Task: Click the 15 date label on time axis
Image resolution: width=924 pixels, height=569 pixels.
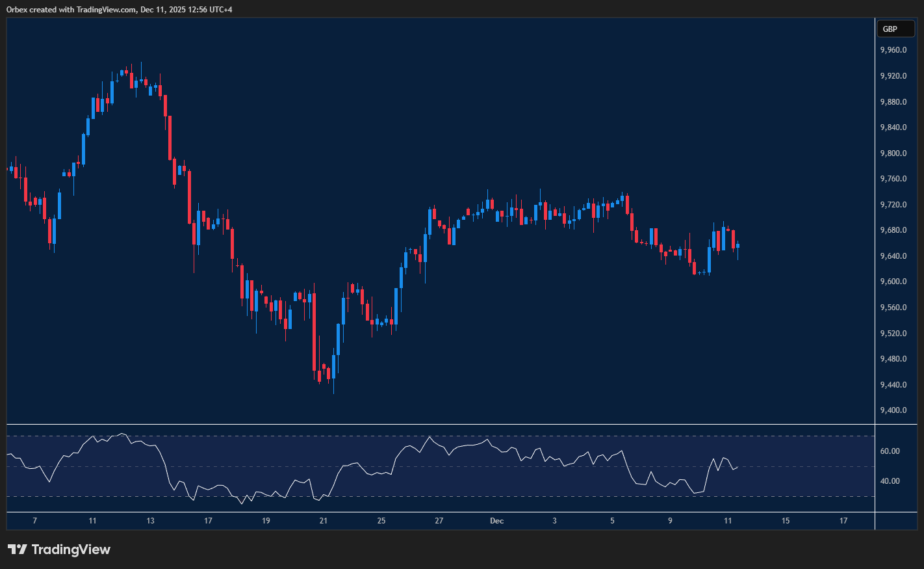Action: pyautogui.click(x=786, y=521)
